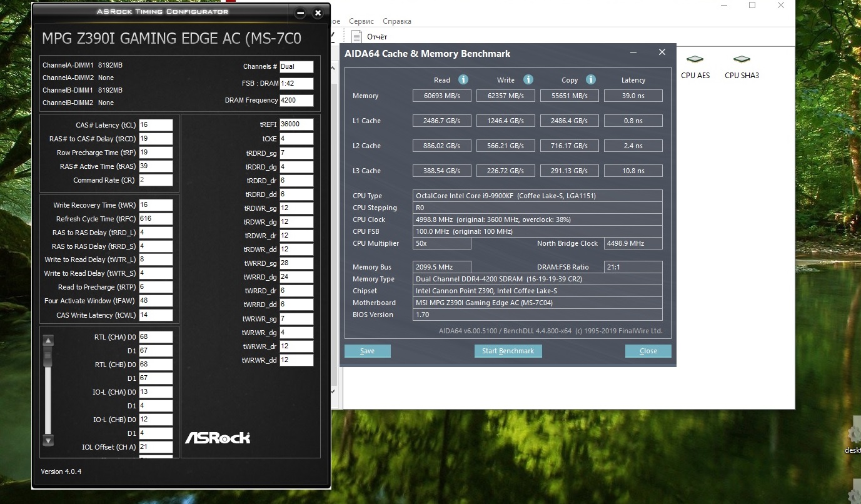Click the tREFI value field
The image size is (861, 504).
click(296, 124)
